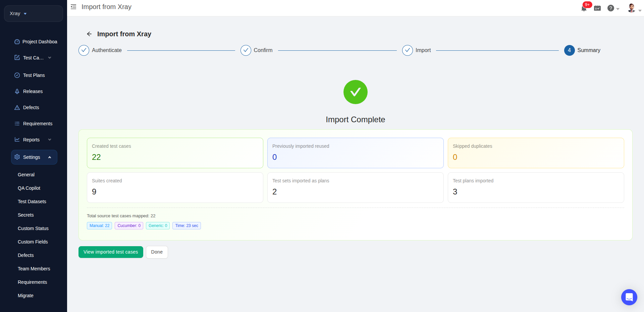Click the Generic: 0 tag
The width and height of the screenshot is (644, 312).
pyautogui.click(x=158, y=226)
